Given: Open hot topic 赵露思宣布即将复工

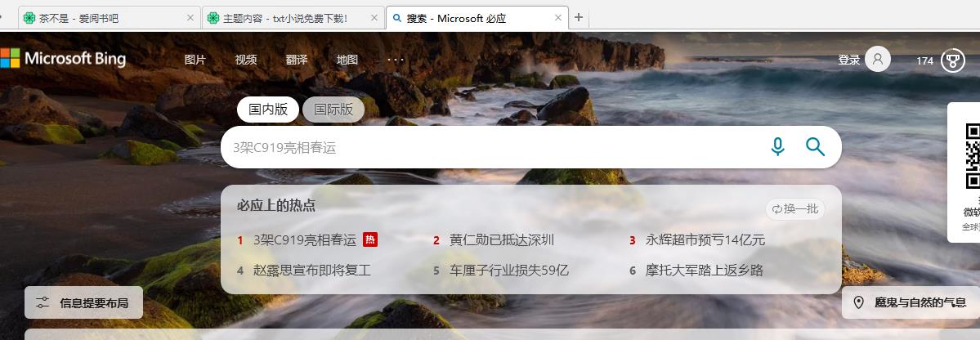Looking at the screenshot, I should pos(312,271).
